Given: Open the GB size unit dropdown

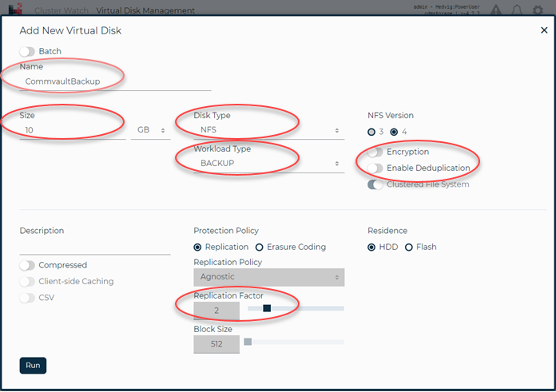Looking at the screenshot, I should click(x=151, y=130).
